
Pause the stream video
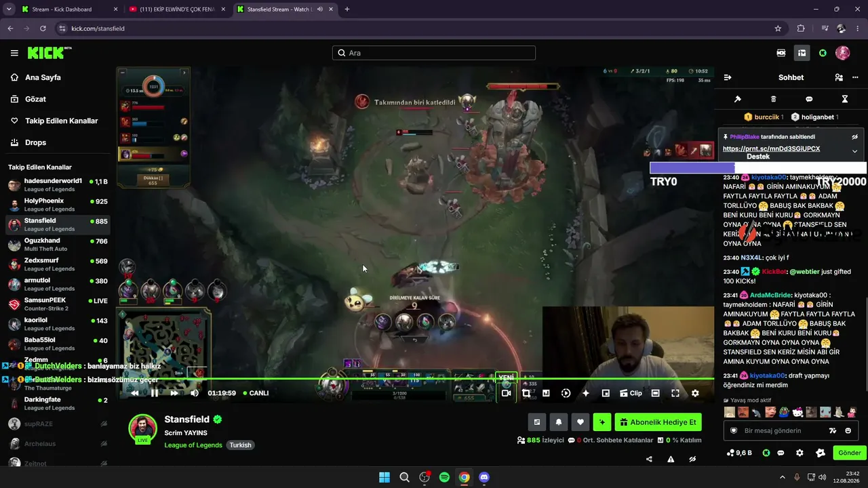155,393
